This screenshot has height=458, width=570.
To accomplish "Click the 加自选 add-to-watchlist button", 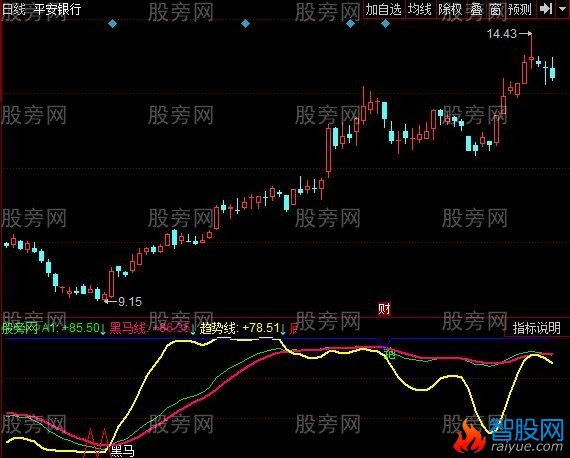I will (x=384, y=9).
